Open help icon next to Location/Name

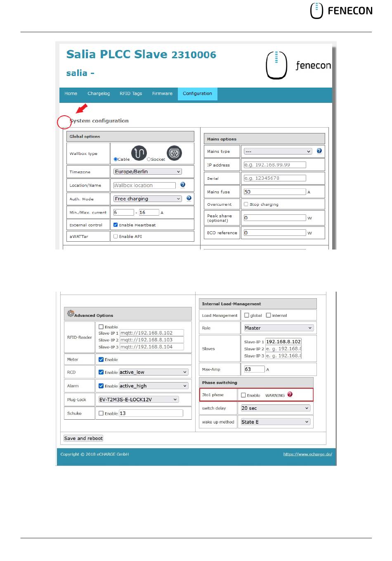[x=183, y=185]
